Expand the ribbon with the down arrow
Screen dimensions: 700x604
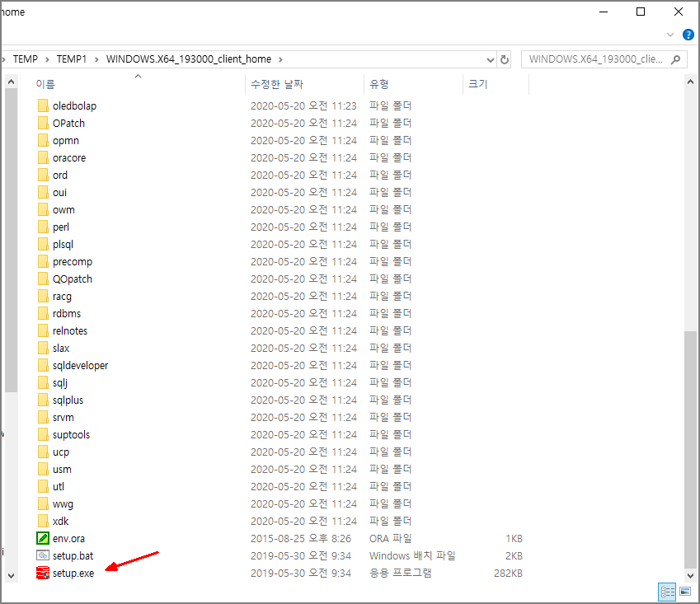[669, 35]
